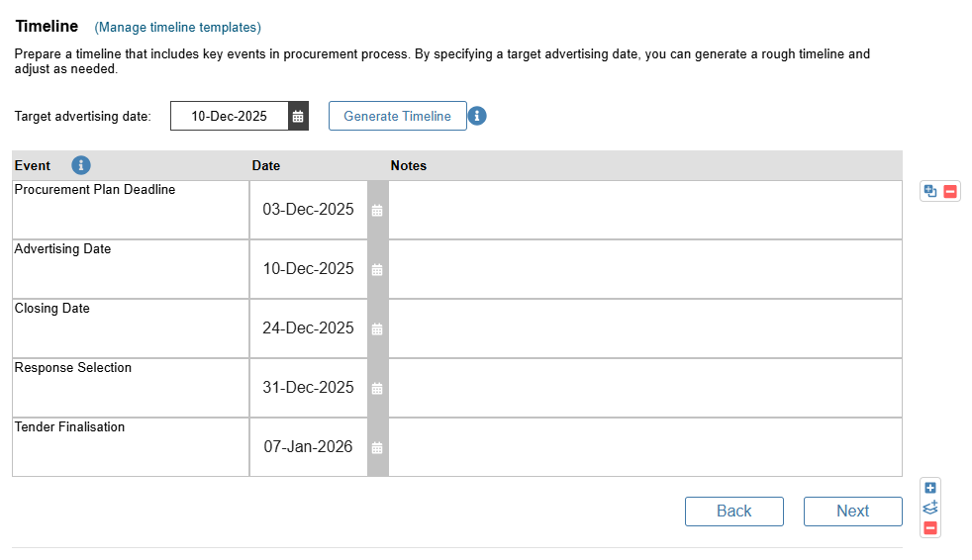This screenshot has height=560, width=972.
Task: Click the Response Selection event name cell
Action: [131, 388]
